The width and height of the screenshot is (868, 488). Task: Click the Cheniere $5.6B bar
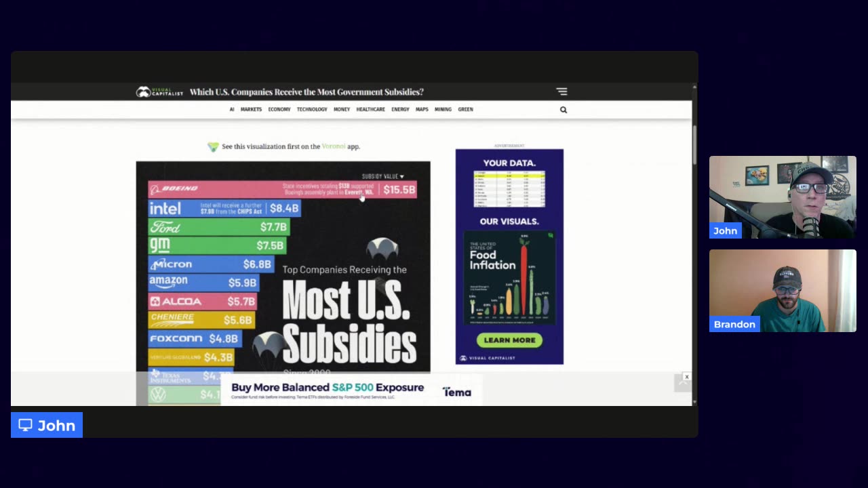[x=201, y=320]
